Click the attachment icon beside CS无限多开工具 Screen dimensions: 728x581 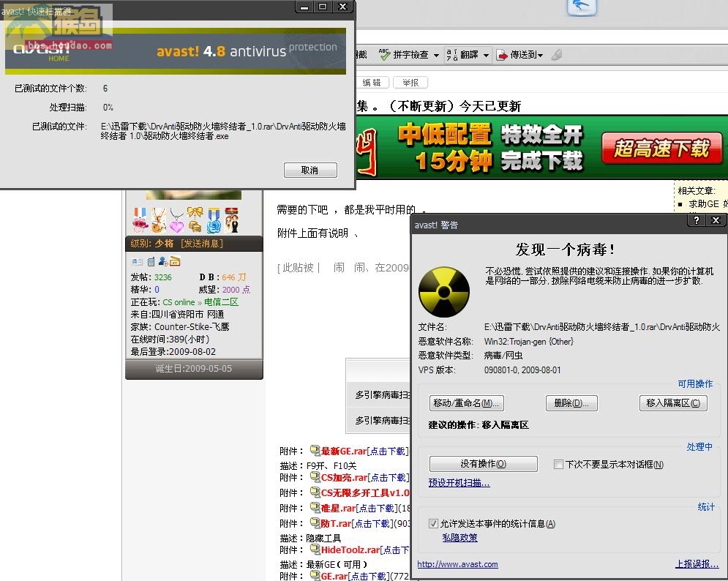click(x=315, y=492)
